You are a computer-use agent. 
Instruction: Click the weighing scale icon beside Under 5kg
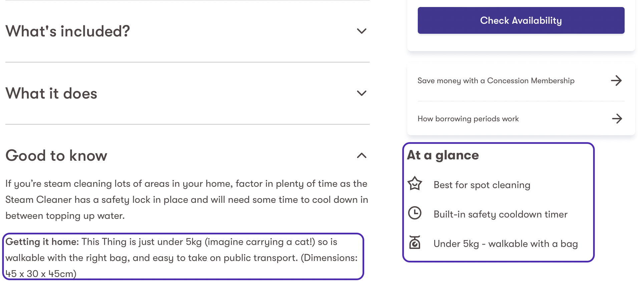415,243
